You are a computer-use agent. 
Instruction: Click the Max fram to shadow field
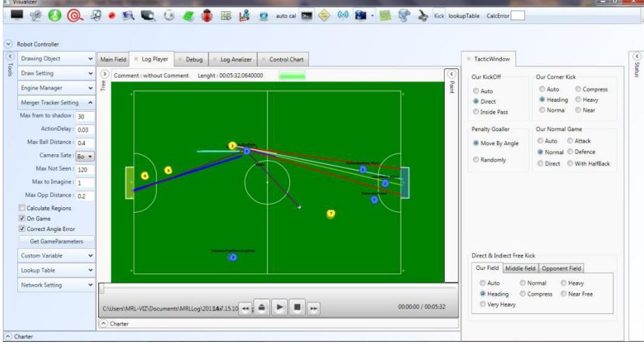coord(85,117)
